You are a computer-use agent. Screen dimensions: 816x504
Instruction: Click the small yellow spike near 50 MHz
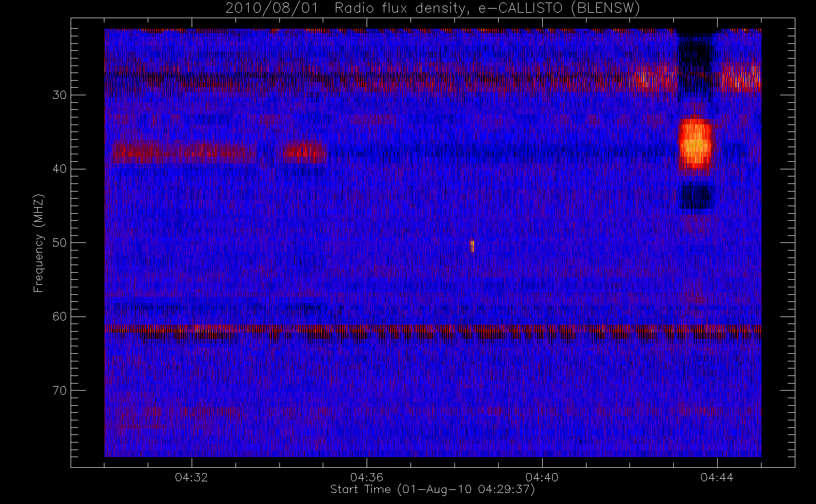(x=473, y=245)
